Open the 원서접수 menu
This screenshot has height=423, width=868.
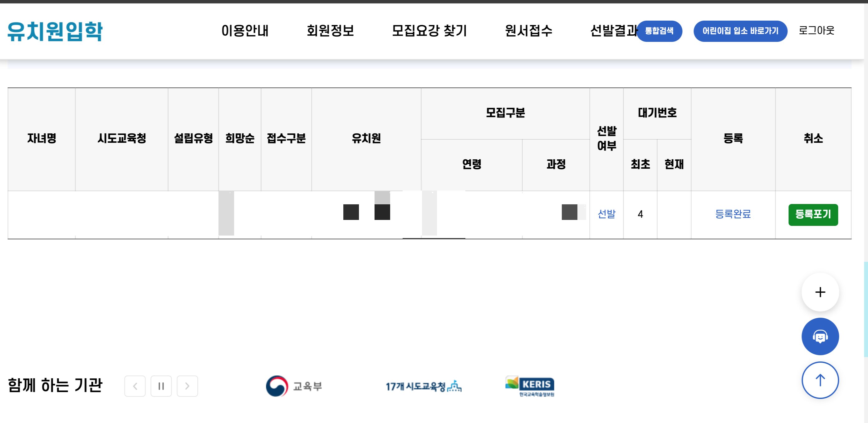(528, 31)
